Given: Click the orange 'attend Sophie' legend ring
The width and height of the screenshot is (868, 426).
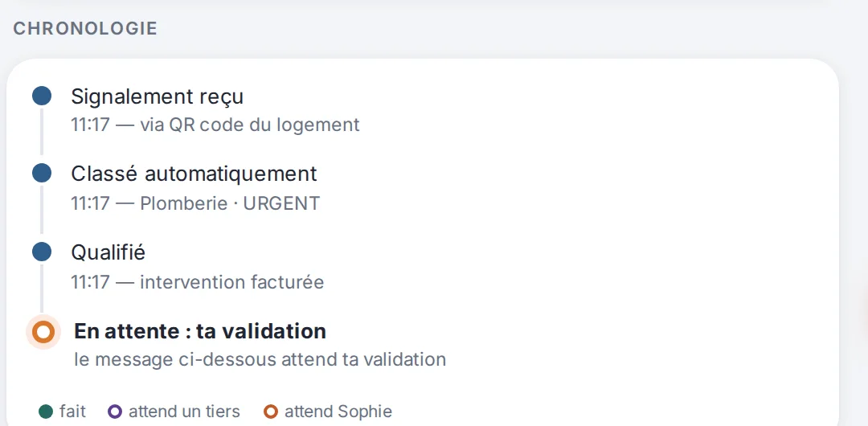Looking at the screenshot, I should click(271, 412).
